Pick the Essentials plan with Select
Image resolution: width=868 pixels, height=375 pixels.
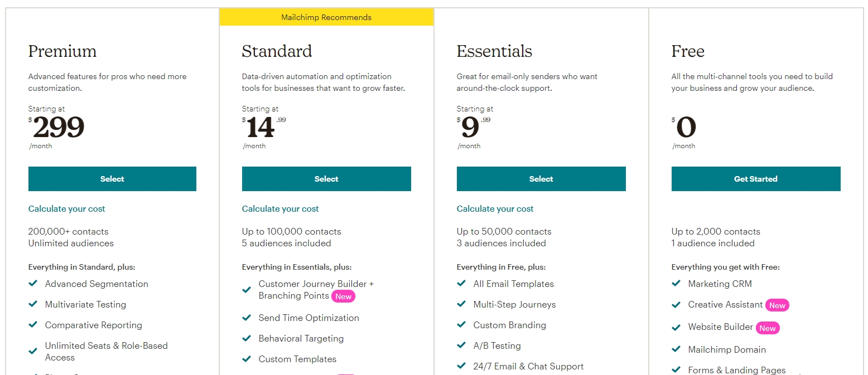541,179
